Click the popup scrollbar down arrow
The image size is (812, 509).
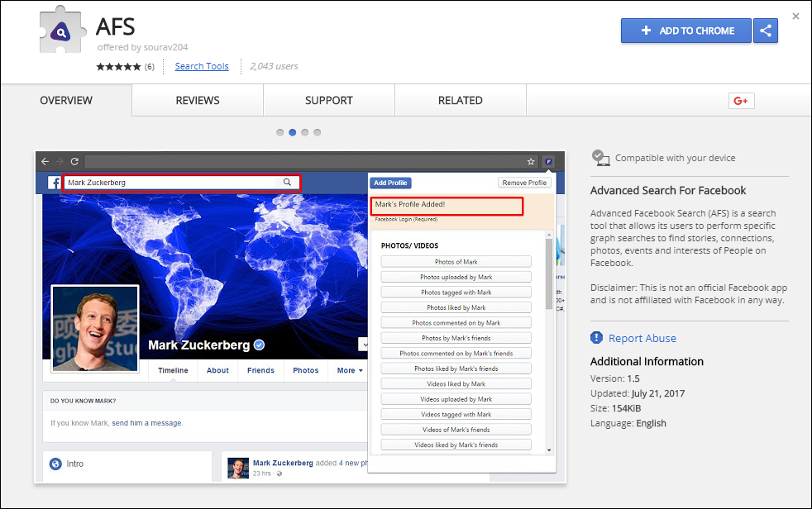click(x=549, y=450)
